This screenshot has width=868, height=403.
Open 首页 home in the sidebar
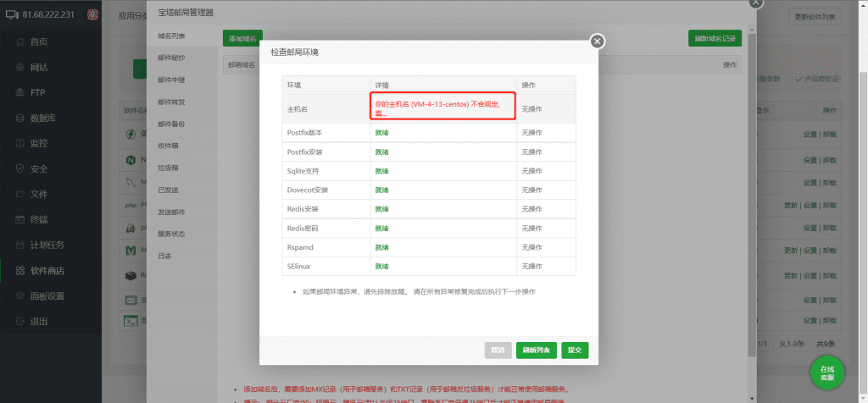(38, 41)
